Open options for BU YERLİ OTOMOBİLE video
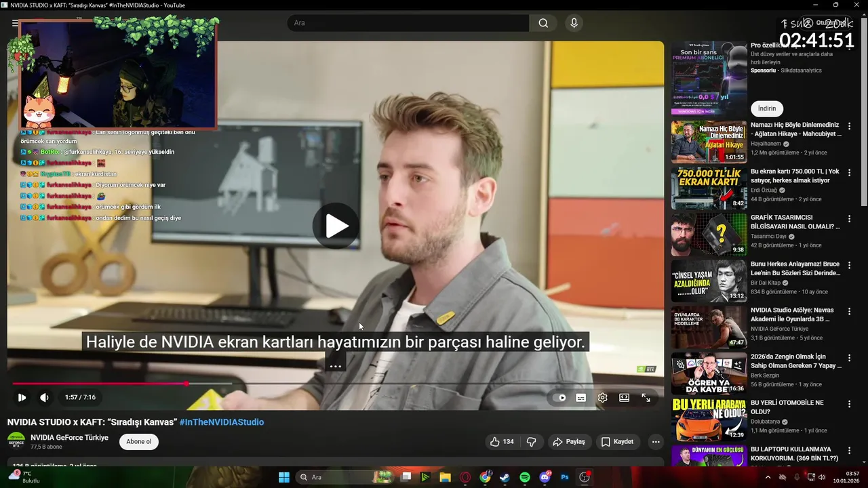The image size is (868, 488). (849, 404)
